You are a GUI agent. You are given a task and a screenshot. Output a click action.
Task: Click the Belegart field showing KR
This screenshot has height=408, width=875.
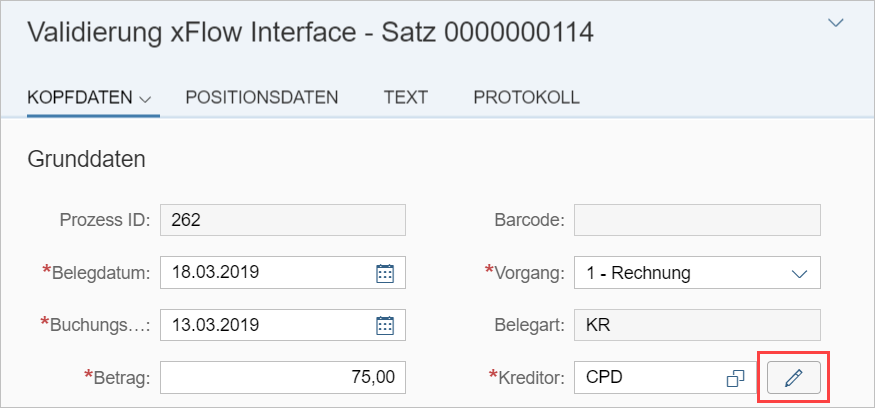(697, 325)
